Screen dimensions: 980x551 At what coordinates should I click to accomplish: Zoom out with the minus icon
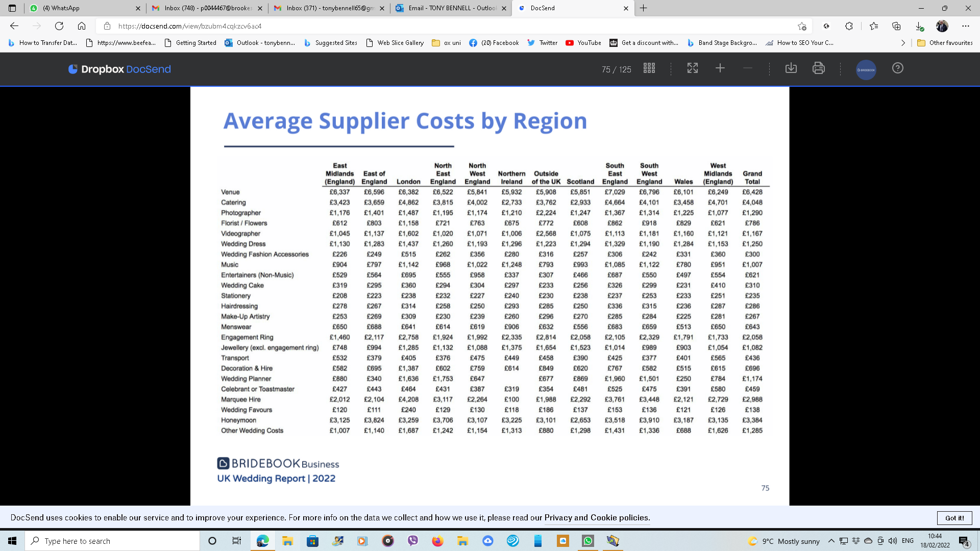(747, 68)
